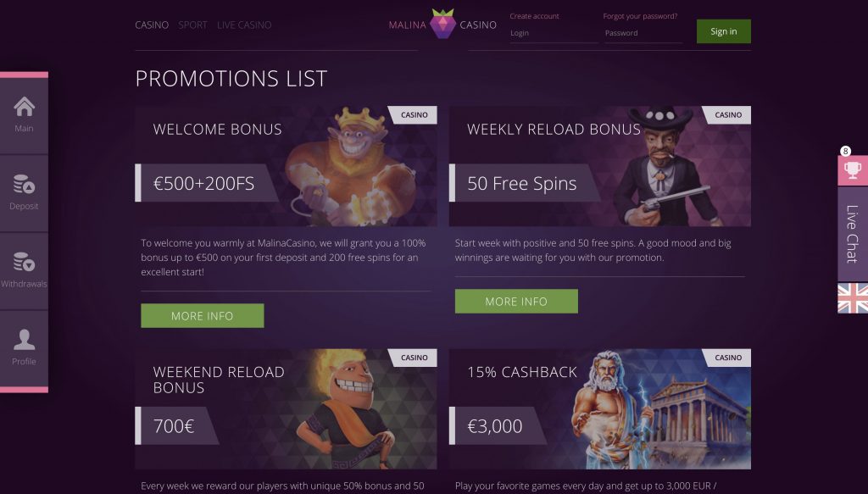Click the Sign in button
Screen dimensions: 868x494
coord(724,31)
